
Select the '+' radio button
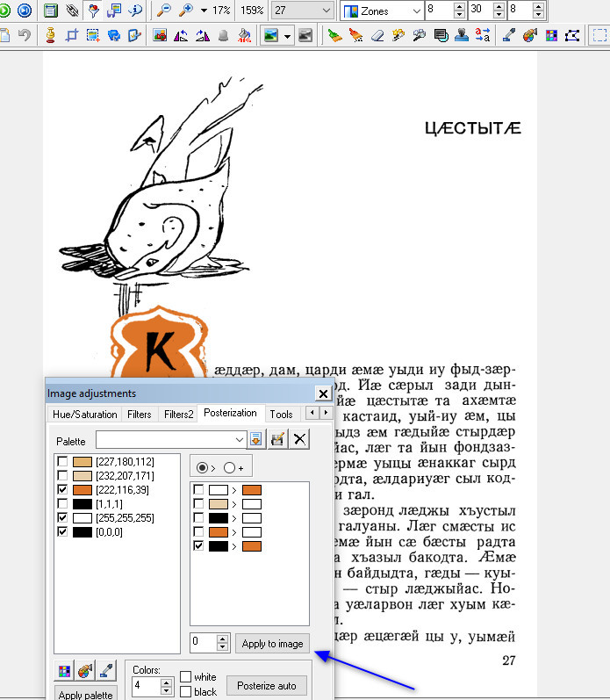[230, 468]
